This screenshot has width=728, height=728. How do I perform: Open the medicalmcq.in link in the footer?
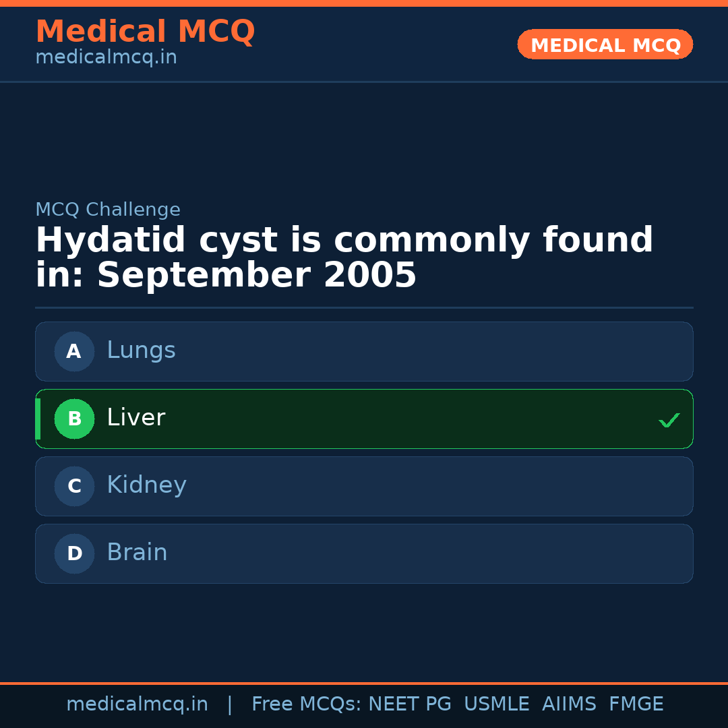[137, 704]
